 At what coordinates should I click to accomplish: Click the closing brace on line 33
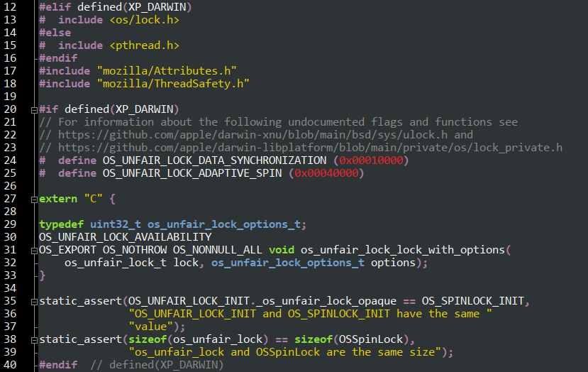coord(42,275)
